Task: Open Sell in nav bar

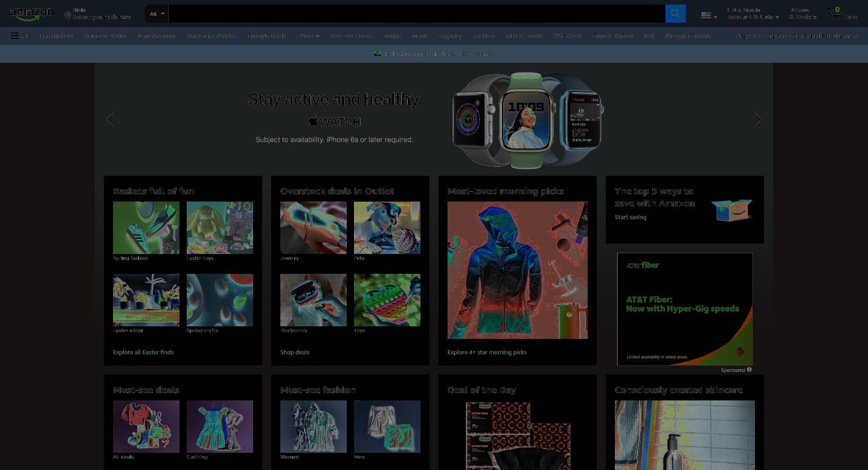Action: (x=649, y=36)
